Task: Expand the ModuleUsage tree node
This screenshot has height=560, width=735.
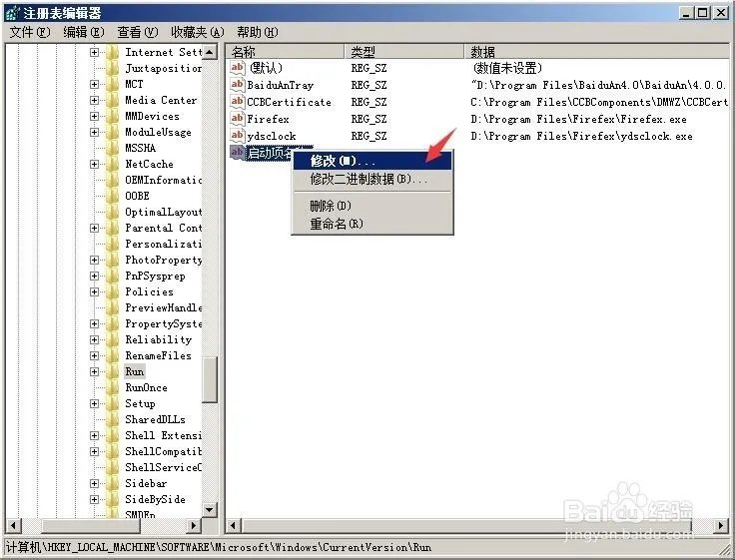Action: pyautogui.click(x=94, y=132)
